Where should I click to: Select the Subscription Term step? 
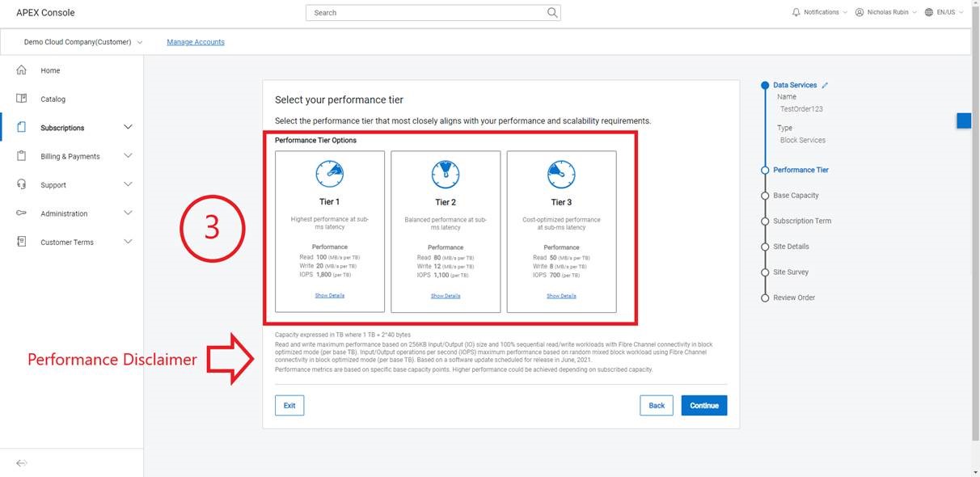[x=801, y=221]
